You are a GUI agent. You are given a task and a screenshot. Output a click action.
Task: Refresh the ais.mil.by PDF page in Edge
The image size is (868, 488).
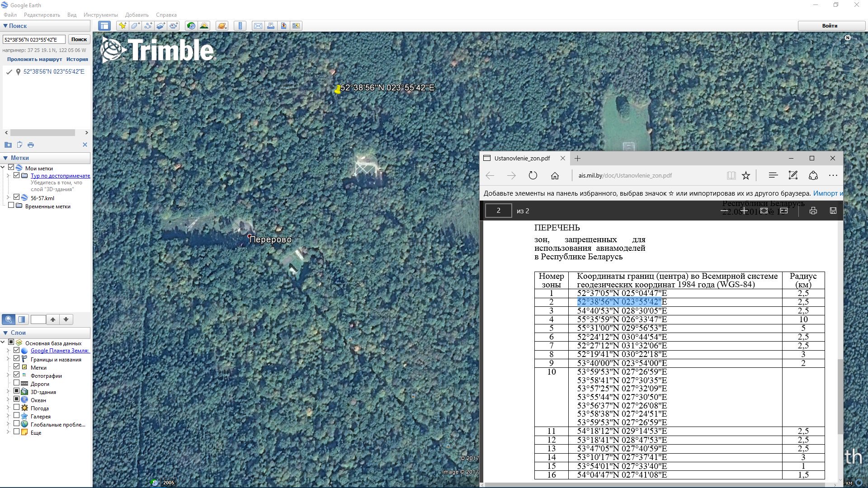coord(533,175)
